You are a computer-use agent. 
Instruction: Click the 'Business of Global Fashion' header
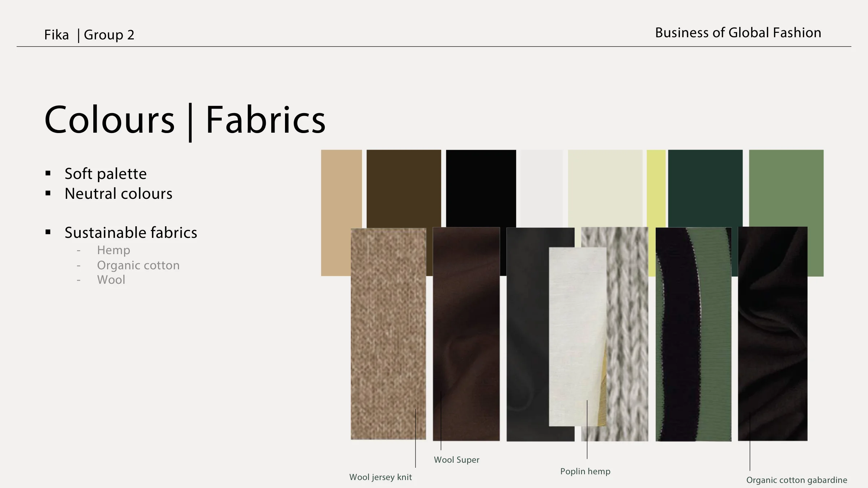click(x=738, y=33)
